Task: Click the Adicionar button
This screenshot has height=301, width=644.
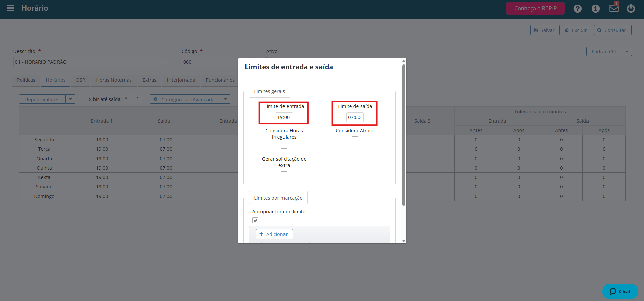Action: (274, 234)
